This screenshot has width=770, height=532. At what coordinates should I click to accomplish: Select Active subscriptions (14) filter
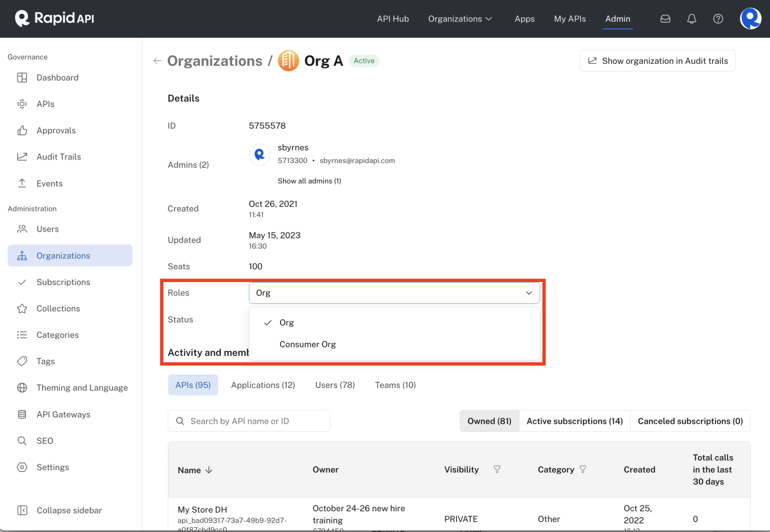coord(575,421)
